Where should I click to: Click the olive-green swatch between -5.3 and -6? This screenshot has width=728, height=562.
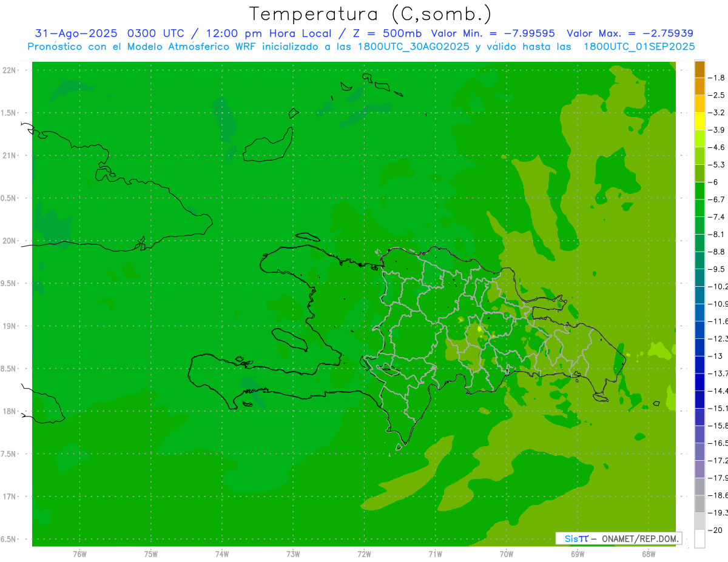pos(699,173)
